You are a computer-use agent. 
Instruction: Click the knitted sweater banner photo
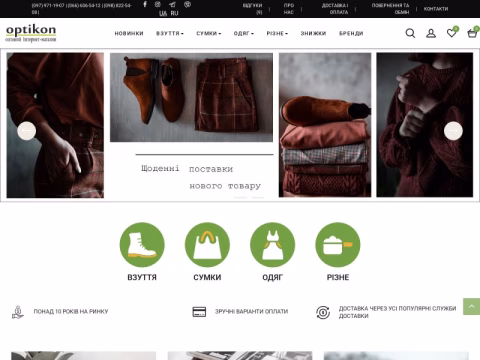425,125
